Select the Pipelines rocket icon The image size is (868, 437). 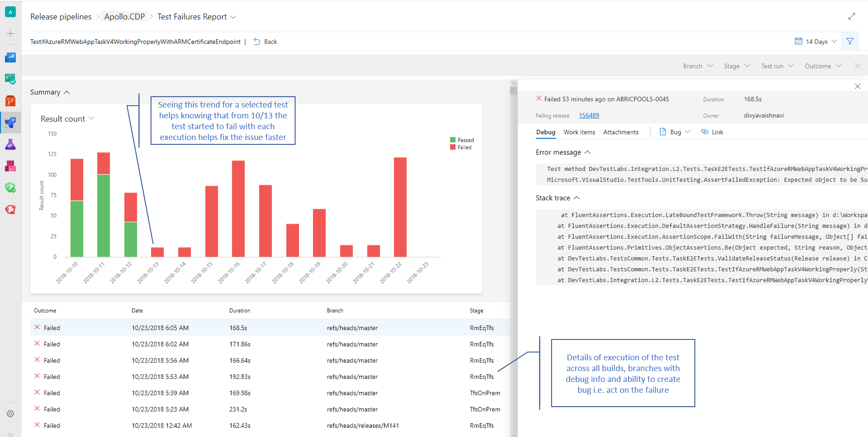tap(10, 122)
